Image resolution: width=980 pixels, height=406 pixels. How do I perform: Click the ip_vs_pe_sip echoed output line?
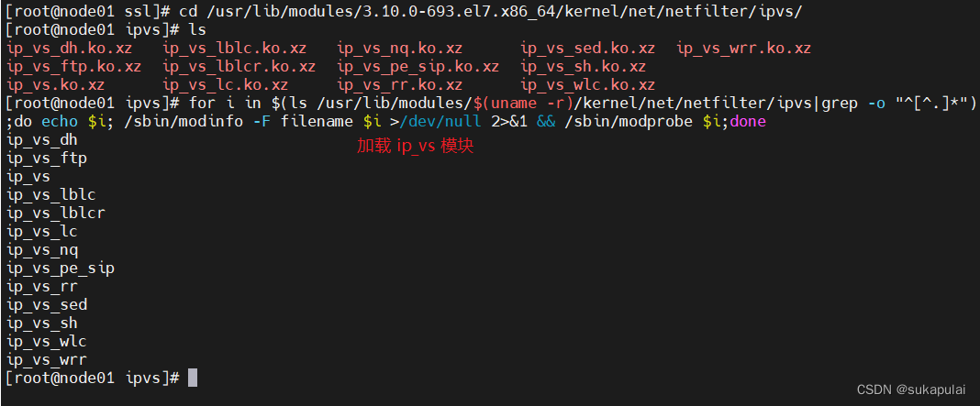[61, 268]
